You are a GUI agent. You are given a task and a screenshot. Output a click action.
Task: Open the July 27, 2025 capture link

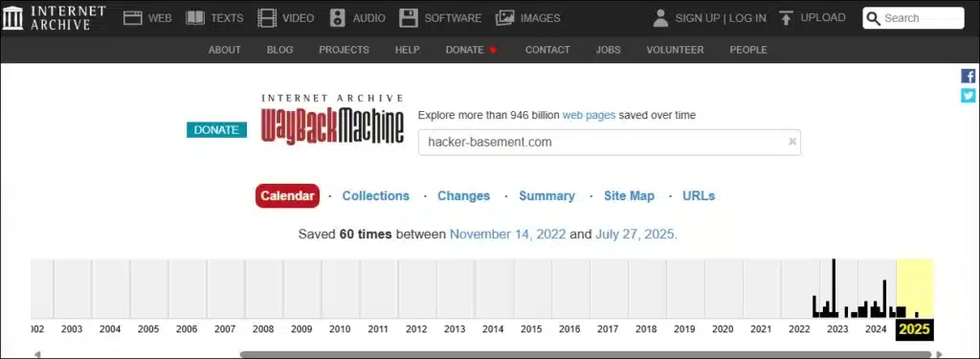click(635, 235)
